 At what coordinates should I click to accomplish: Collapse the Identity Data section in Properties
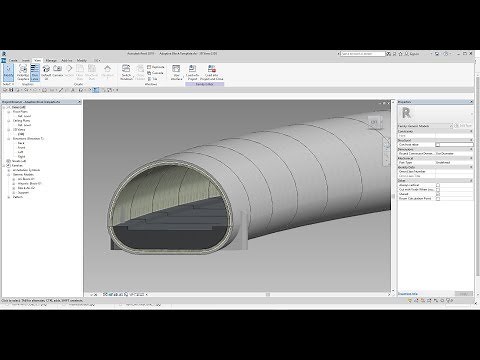[471, 167]
